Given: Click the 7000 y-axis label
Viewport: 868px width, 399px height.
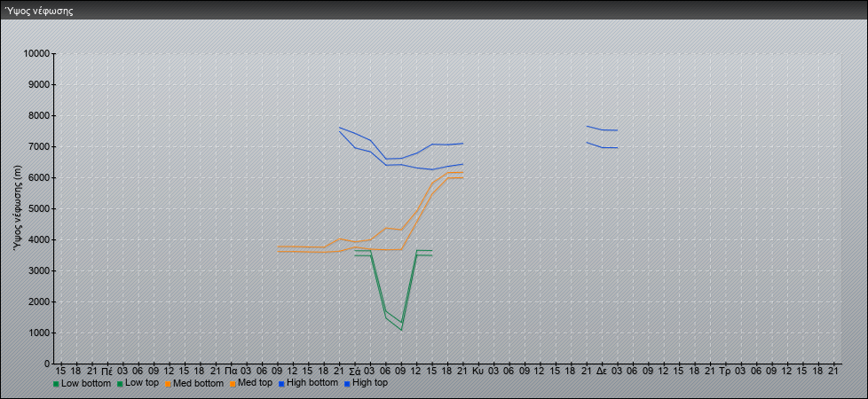Looking at the screenshot, I should coord(38,146).
